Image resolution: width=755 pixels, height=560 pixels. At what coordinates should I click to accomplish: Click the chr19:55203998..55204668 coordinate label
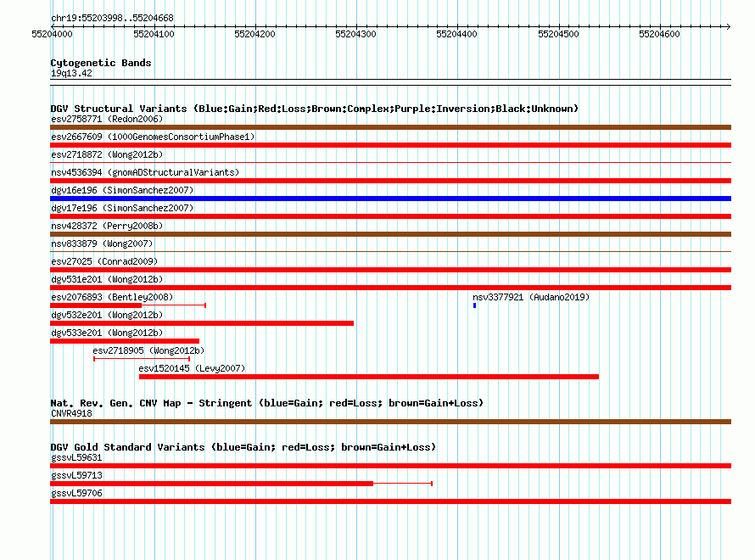point(112,18)
